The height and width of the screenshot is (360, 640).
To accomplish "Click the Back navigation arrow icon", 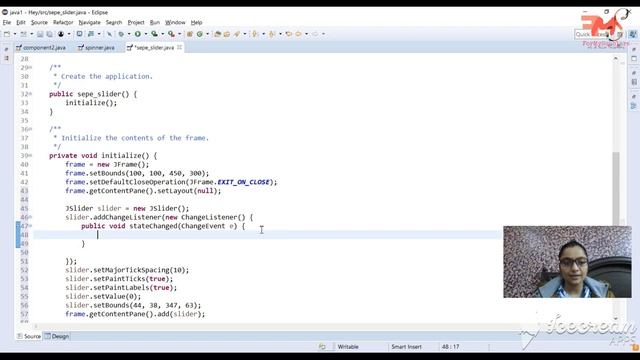I will (298, 34).
